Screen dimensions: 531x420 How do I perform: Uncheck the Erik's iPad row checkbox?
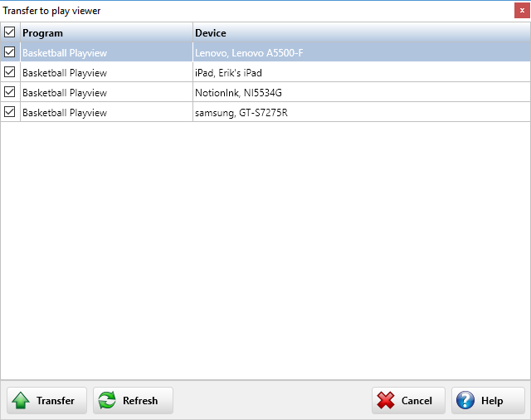pyautogui.click(x=9, y=72)
